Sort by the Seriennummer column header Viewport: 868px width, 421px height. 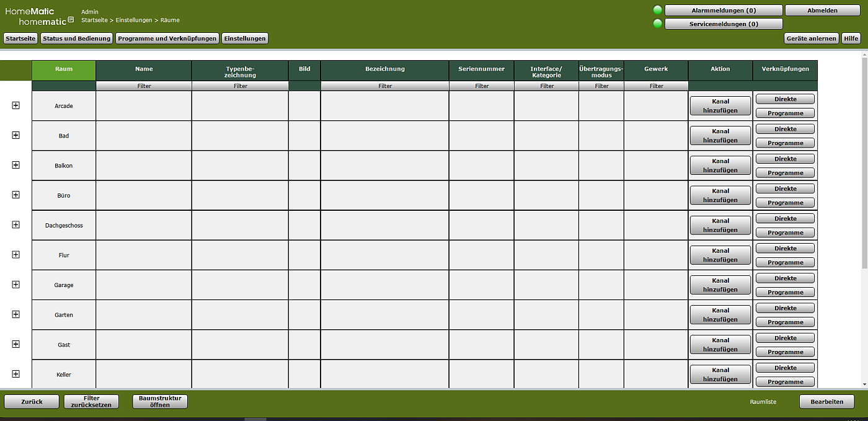482,70
